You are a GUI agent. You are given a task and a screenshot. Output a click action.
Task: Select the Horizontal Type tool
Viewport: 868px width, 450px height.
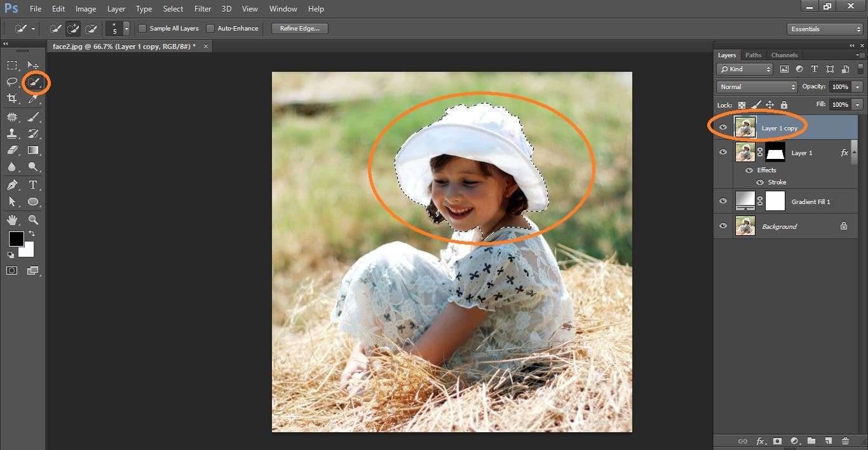(x=34, y=185)
